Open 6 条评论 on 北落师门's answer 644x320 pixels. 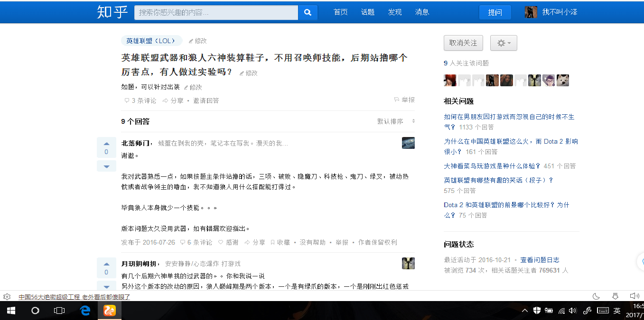click(196, 242)
